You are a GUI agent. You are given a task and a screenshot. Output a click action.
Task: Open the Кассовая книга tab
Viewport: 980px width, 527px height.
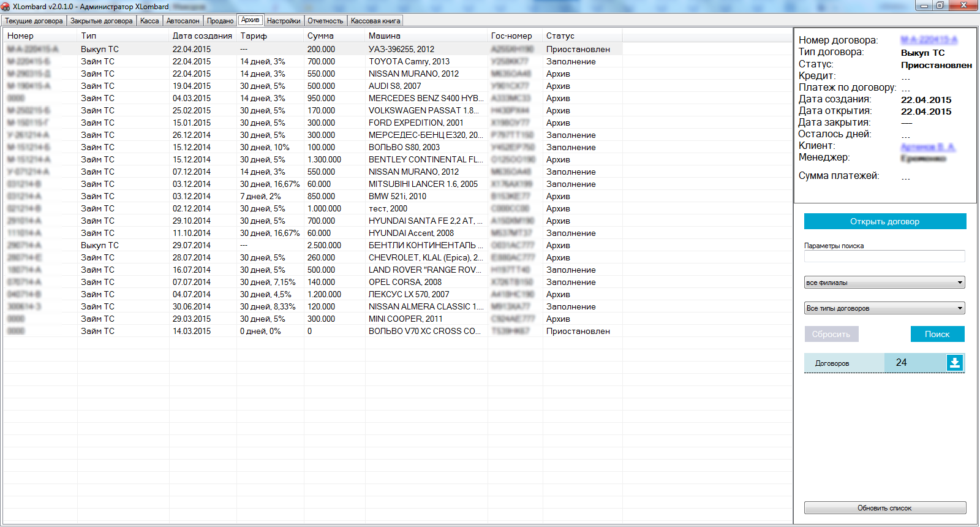coord(375,21)
